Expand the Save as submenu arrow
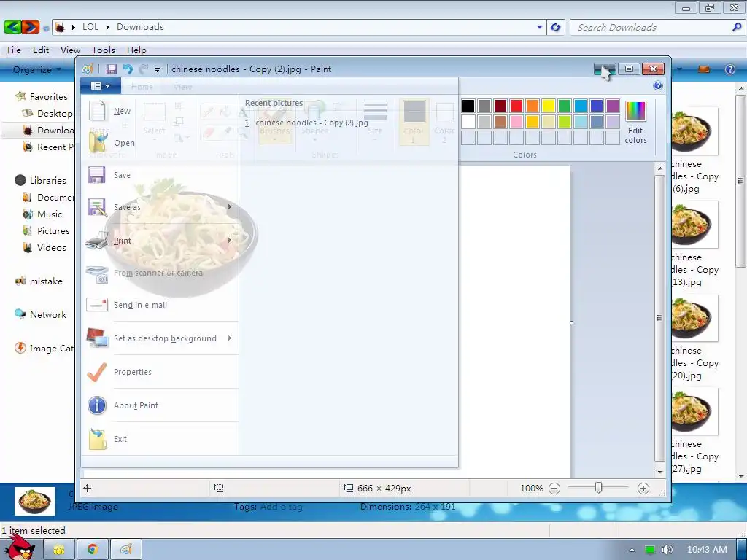Screen dimensions: 747x560 230,207
